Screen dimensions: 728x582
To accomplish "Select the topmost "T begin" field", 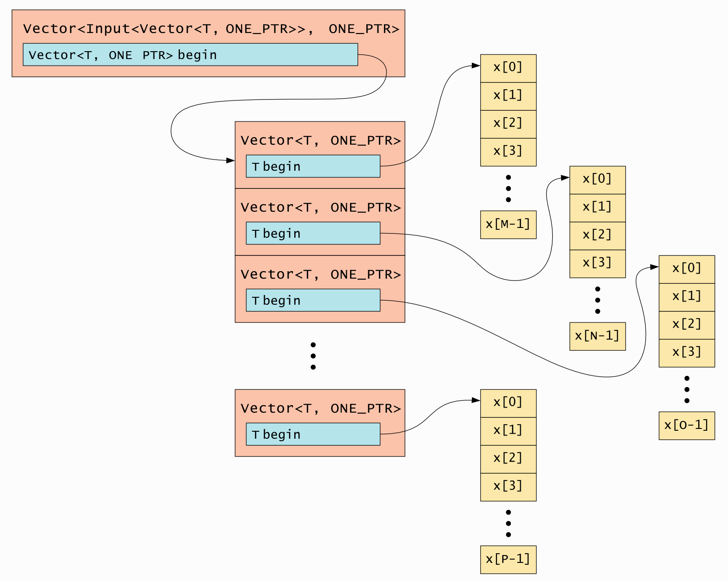I will click(x=313, y=167).
